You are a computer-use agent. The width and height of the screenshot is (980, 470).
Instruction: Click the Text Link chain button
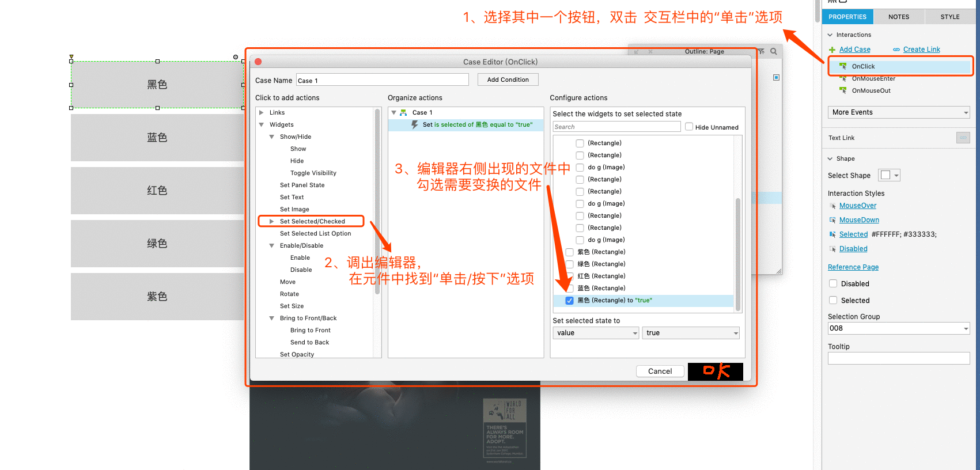pos(963,138)
